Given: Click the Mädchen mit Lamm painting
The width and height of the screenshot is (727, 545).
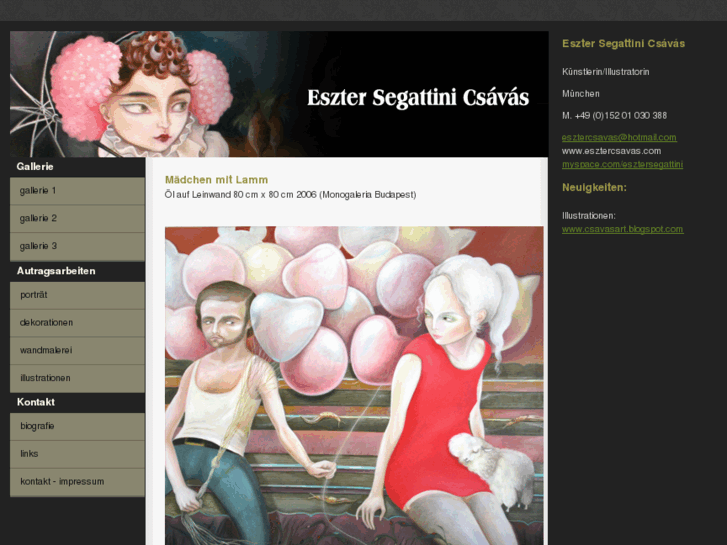Looking at the screenshot, I should [x=354, y=385].
